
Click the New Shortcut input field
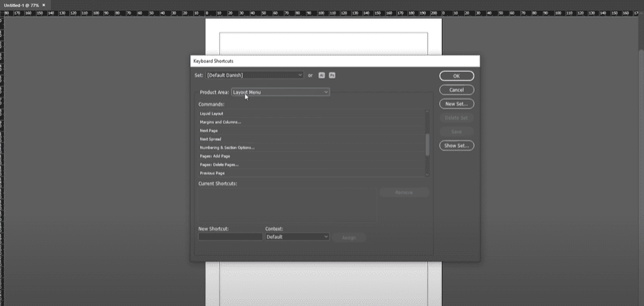(x=230, y=237)
